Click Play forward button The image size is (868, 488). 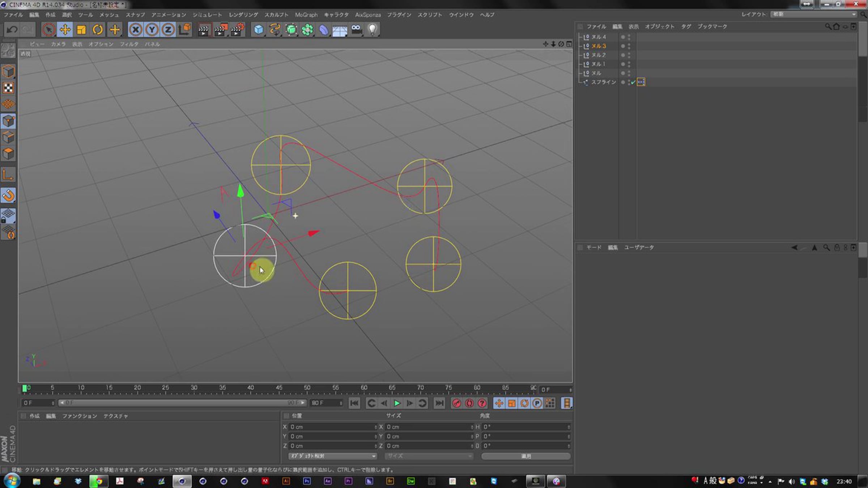(397, 403)
